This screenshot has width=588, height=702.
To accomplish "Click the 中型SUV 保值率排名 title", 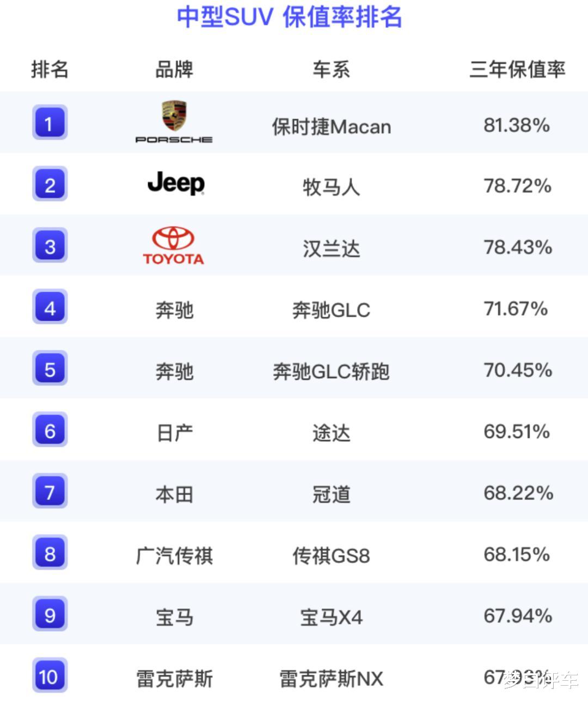I will tap(289, 17).
